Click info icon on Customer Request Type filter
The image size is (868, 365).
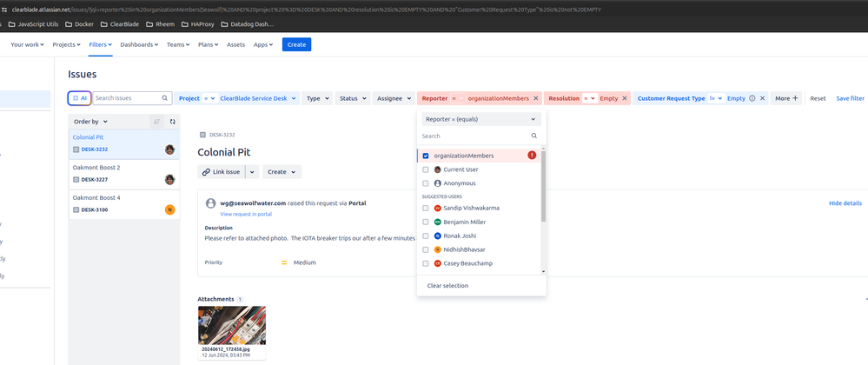pos(752,98)
